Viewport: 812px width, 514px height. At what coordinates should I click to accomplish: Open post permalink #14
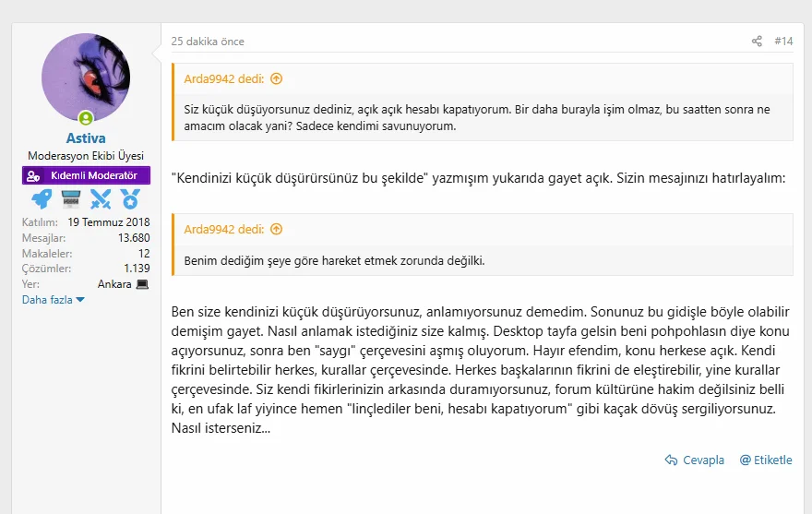pyautogui.click(x=783, y=42)
